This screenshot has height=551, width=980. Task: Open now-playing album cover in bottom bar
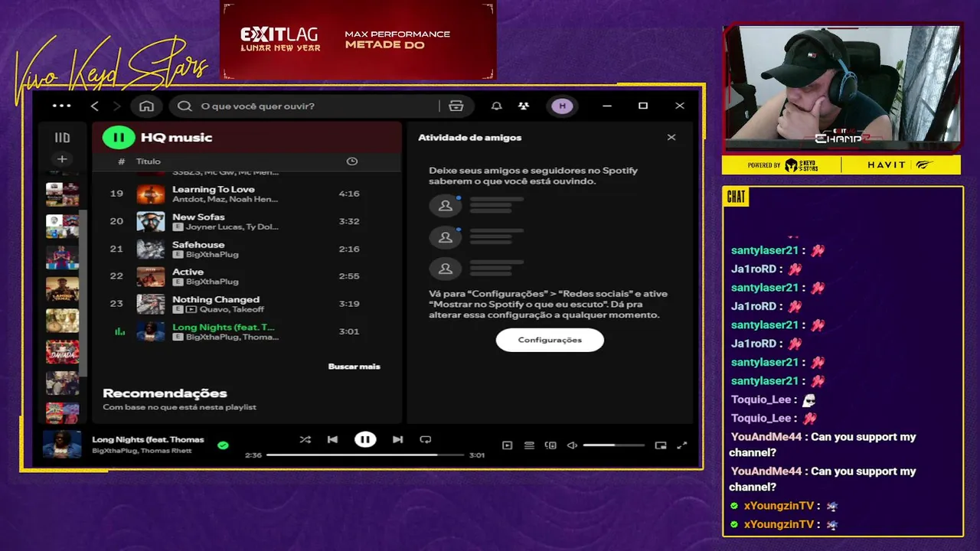coord(62,445)
